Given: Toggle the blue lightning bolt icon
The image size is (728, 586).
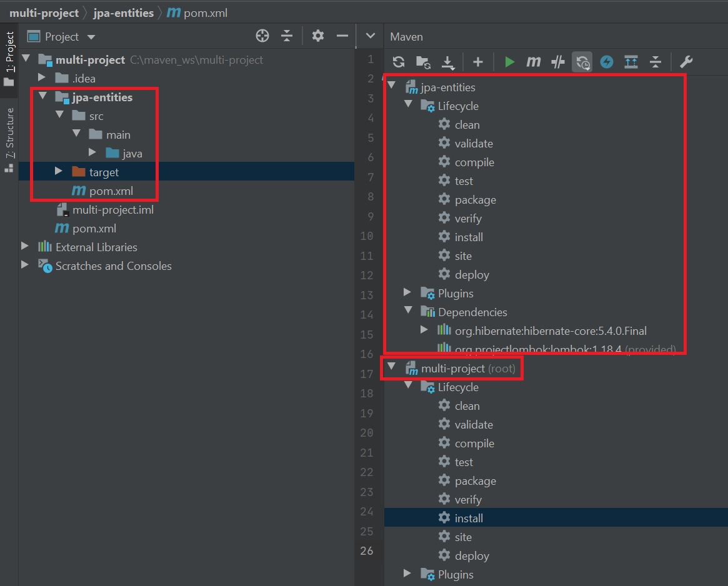Looking at the screenshot, I should [606, 62].
